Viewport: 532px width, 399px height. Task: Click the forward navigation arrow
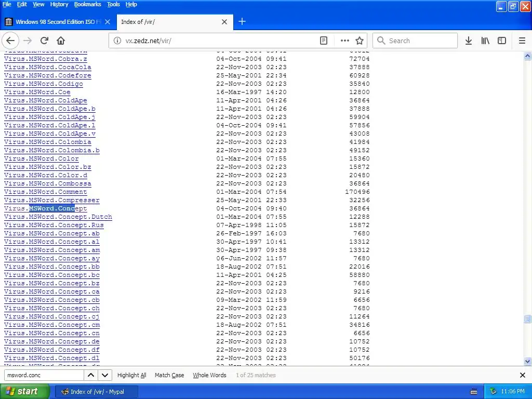(x=28, y=41)
